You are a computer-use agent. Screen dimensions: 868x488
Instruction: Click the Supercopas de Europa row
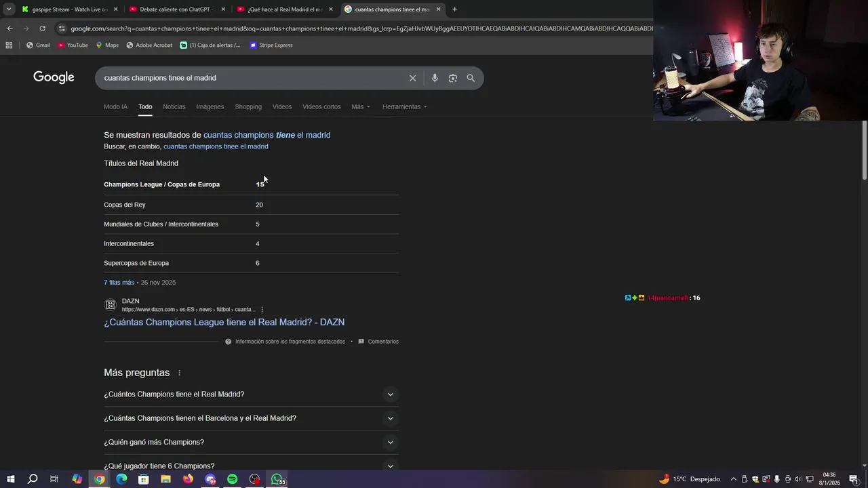[x=251, y=263]
